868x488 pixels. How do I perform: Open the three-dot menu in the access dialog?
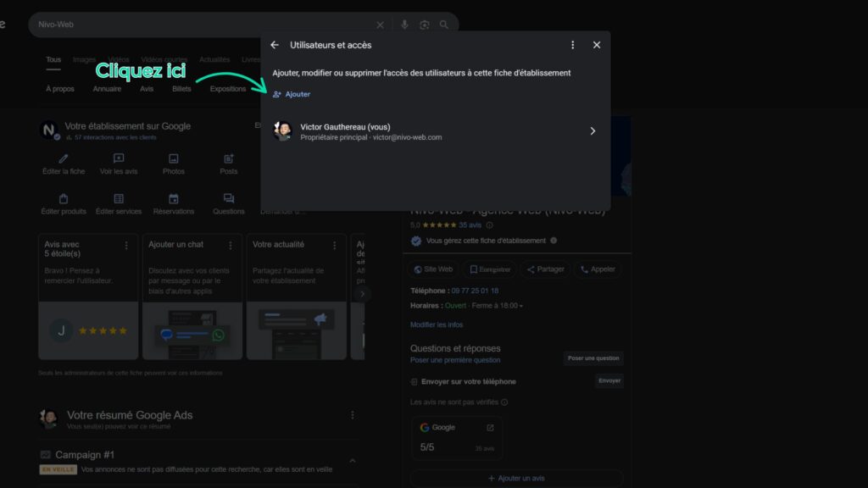click(x=572, y=45)
